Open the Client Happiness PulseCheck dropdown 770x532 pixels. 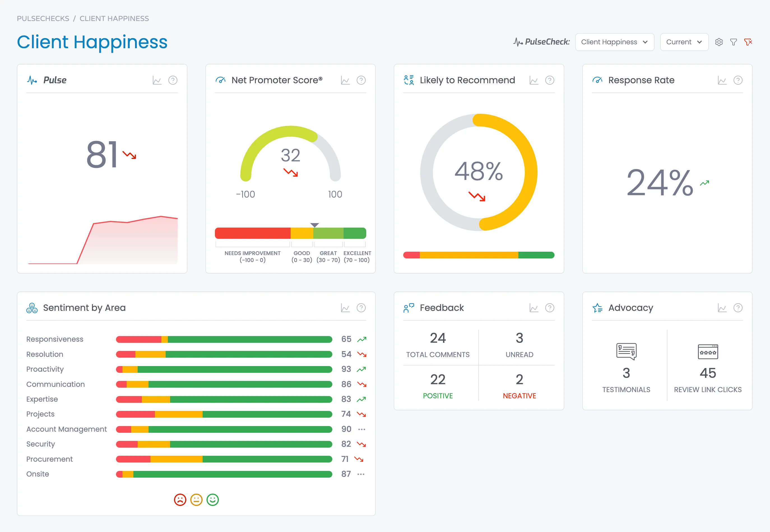point(615,42)
